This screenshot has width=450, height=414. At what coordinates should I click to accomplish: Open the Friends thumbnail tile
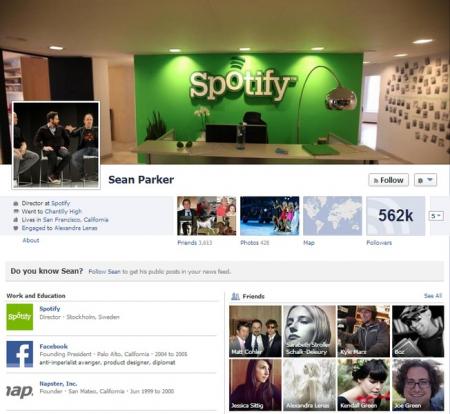pyautogui.click(x=207, y=216)
